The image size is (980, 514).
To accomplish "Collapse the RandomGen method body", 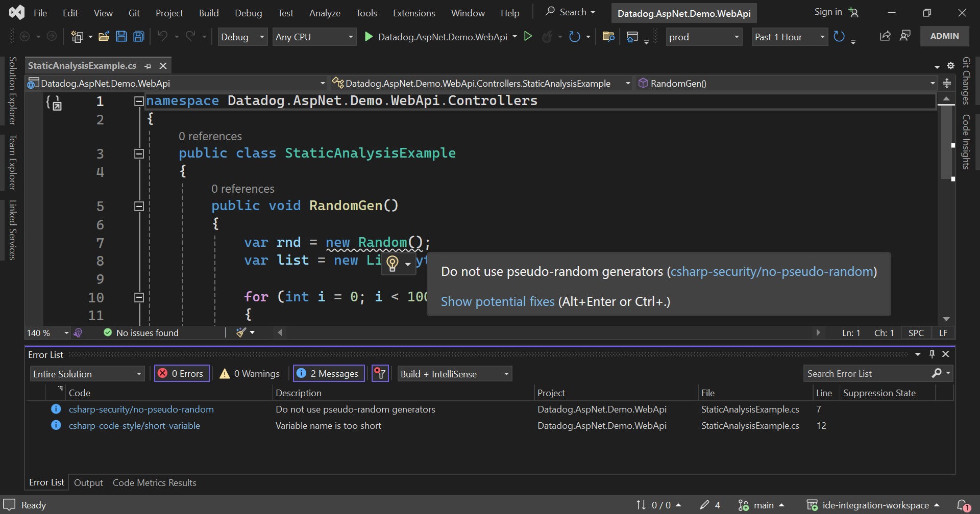I will [138, 205].
